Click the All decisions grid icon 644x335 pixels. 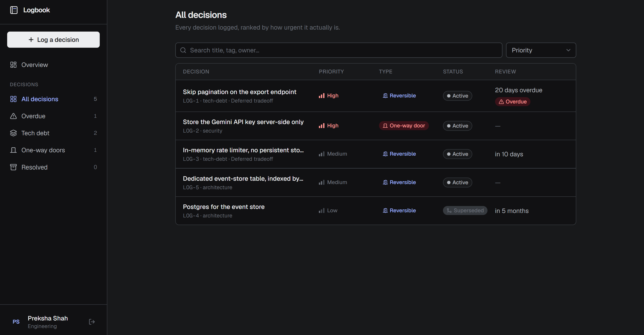point(13,99)
